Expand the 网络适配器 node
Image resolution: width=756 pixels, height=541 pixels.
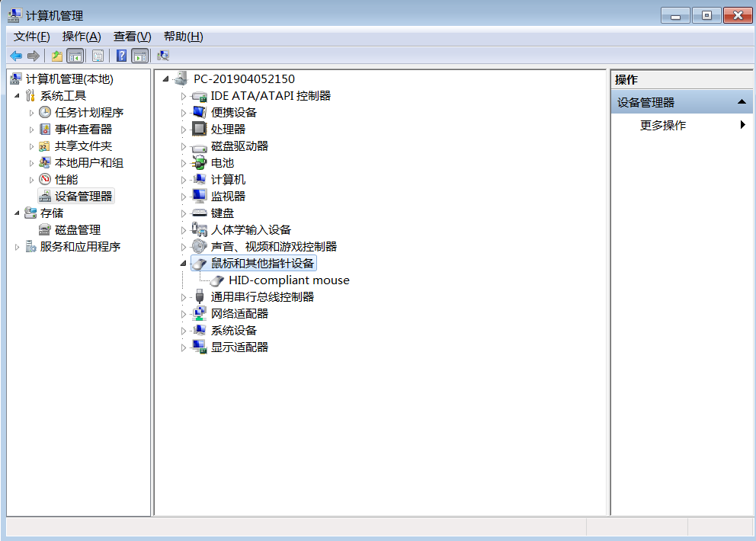tap(183, 314)
